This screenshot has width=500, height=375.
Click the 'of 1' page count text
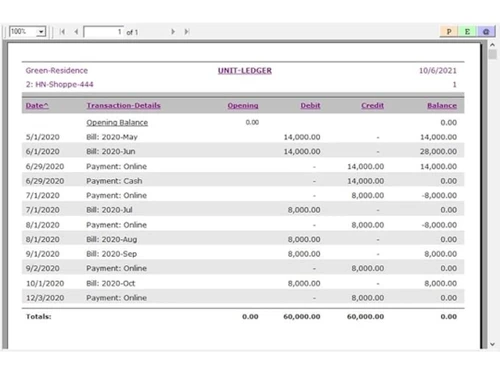click(132, 32)
